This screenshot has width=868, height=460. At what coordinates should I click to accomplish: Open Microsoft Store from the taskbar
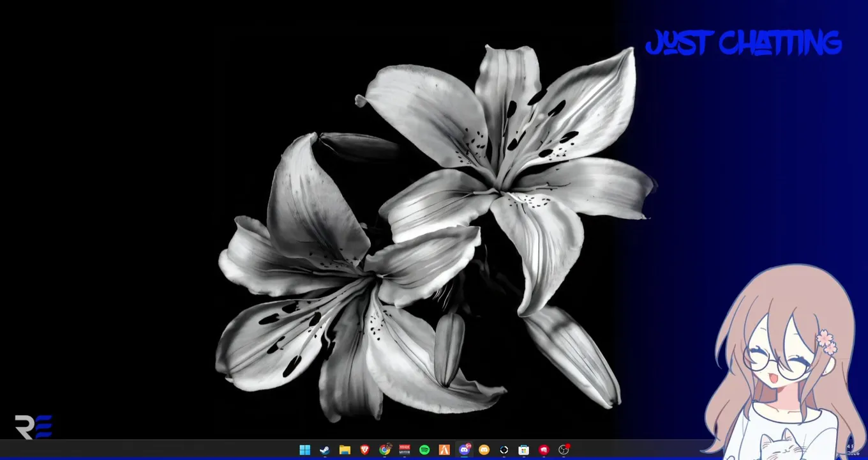click(x=523, y=450)
